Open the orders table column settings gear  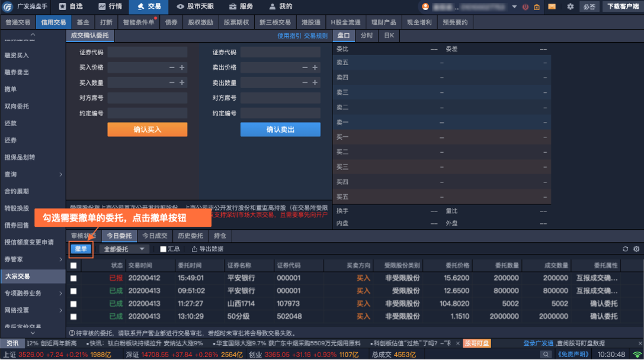pyautogui.click(x=636, y=249)
